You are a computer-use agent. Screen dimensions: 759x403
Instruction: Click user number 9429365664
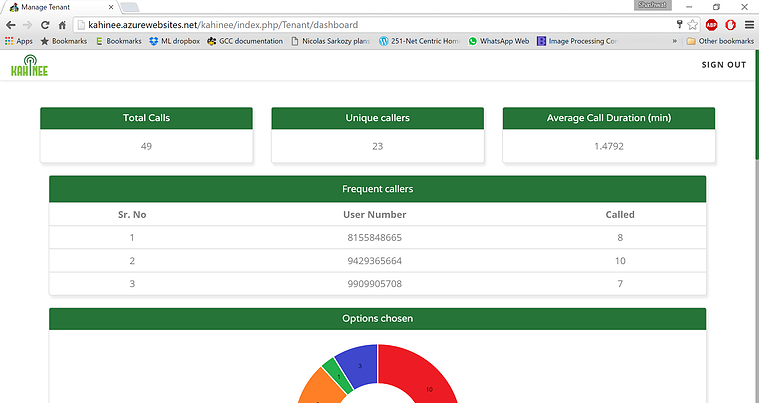click(x=375, y=261)
